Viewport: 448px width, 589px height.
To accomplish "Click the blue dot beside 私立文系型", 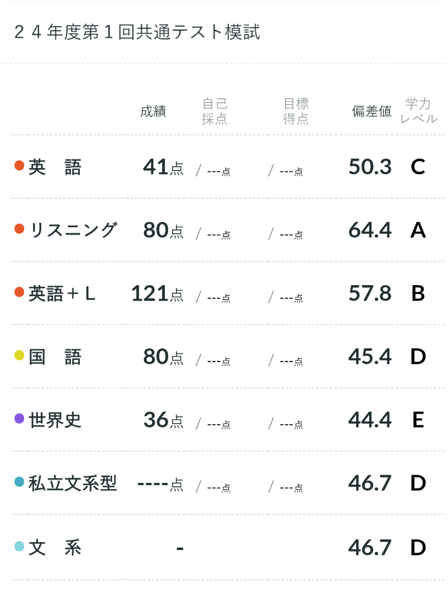I will 19,482.
